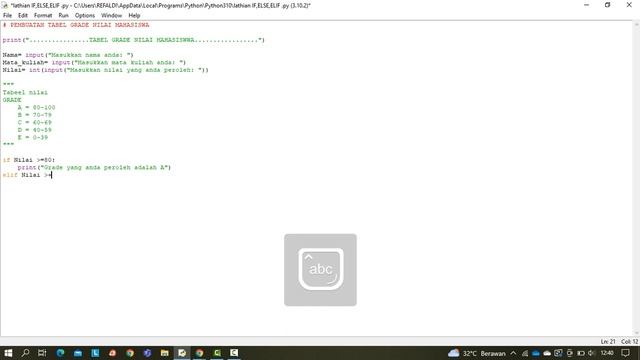This screenshot has height=360, width=640.
Task: Check the battery icon in system tray
Action: coord(580,353)
